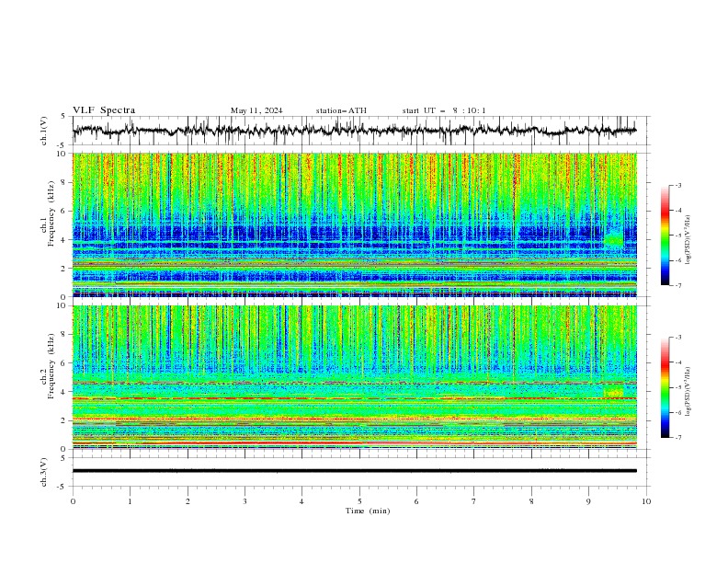The height and width of the screenshot is (563, 728).
Task: Click the "VLF Spectra" plot title
Action: [x=104, y=110]
